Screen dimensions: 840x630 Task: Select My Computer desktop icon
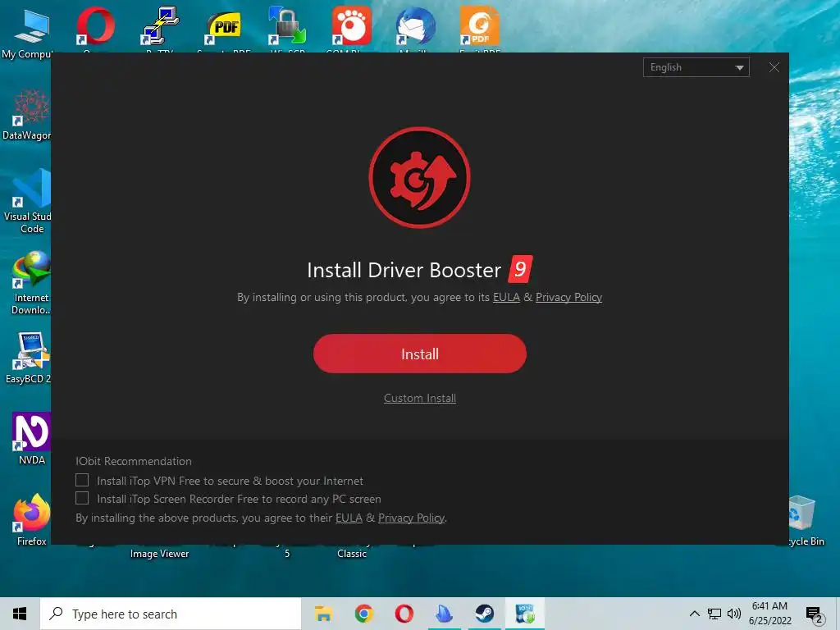[x=28, y=33]
